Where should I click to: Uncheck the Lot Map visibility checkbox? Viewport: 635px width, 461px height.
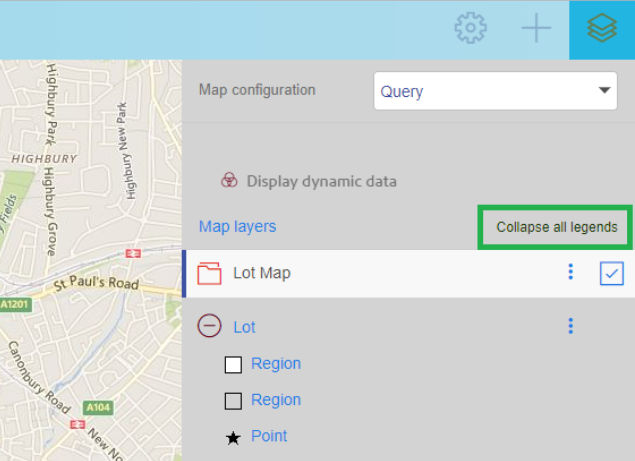click(x=612, y=273)
